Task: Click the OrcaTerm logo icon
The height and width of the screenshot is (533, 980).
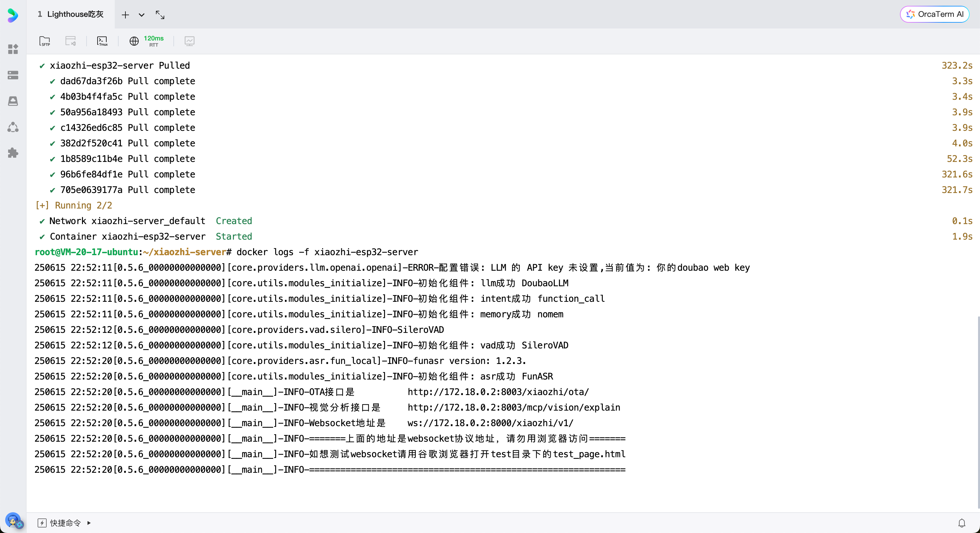Action: (13, 15)
